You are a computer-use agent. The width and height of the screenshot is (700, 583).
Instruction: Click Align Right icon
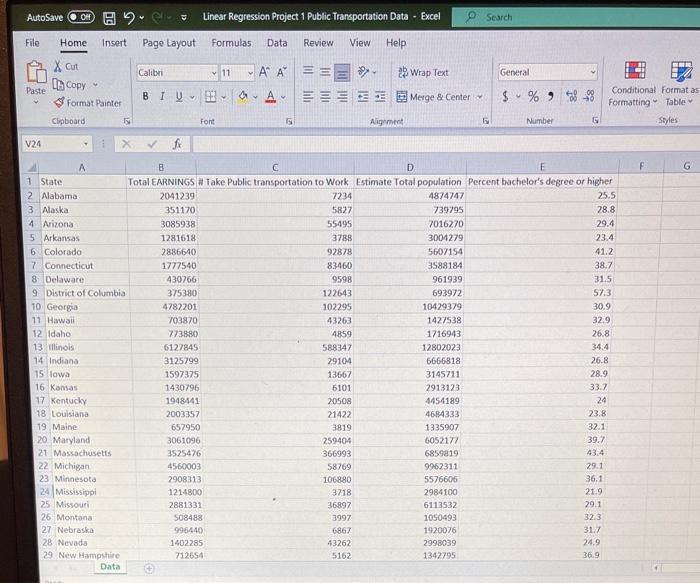[x=342, y=96]
